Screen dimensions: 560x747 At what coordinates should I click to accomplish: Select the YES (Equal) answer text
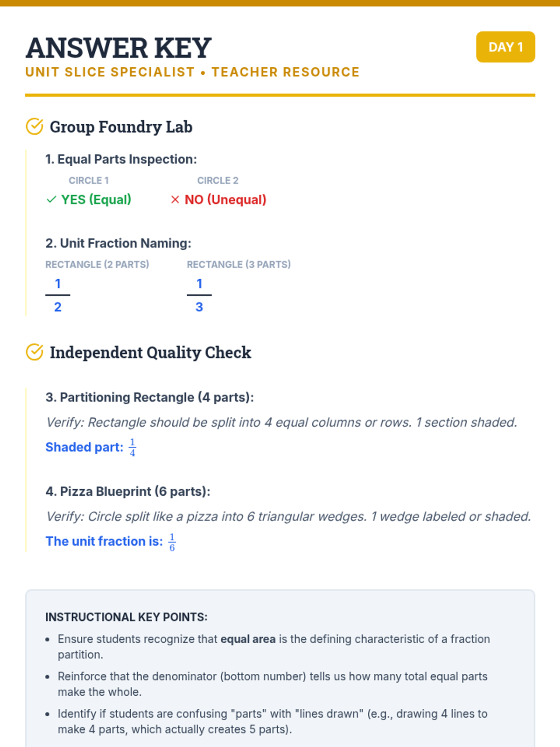(x=96, y=200)
